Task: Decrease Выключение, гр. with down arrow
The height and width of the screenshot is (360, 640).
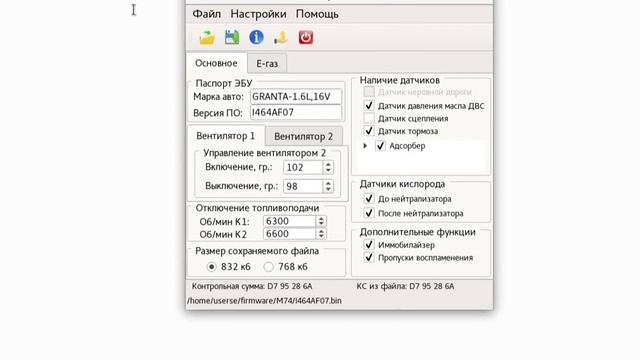Action: click(328, 190)
